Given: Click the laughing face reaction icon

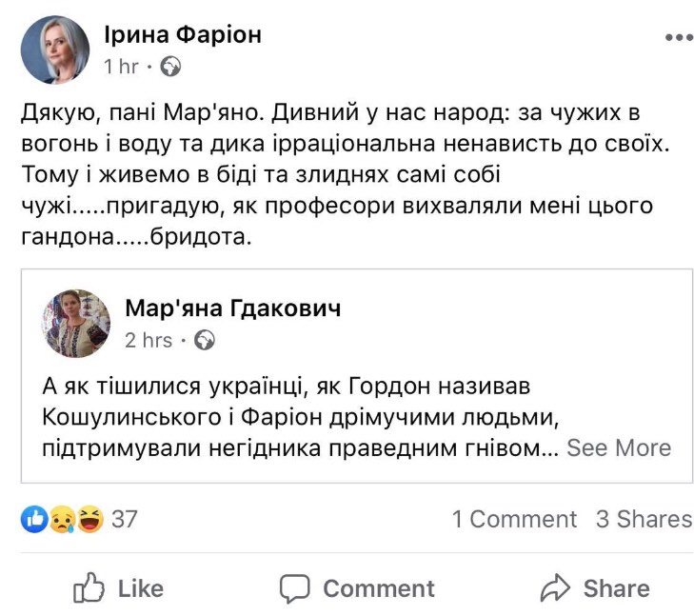Looking at the screenshot, I should [x=90, y=519].
